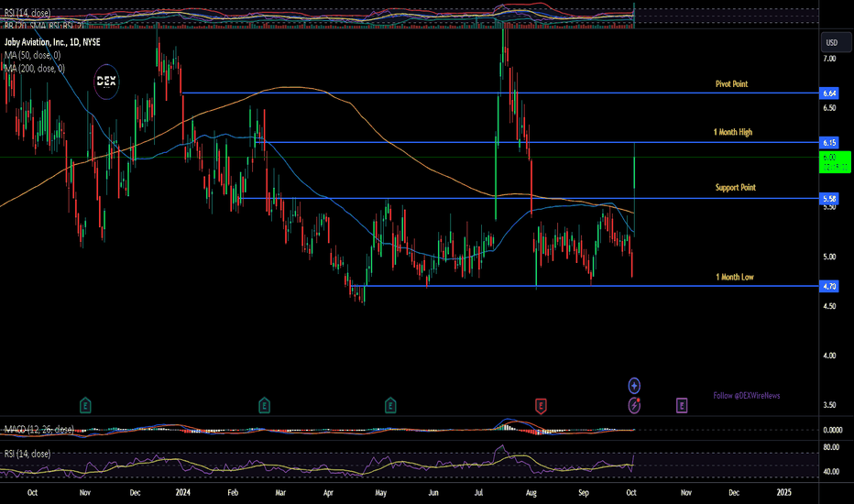Image resolution: width=854 pixels, height=504 pixels.
Task: Select the MACD (12, 26, close) indicator legend
Action: click(38, 430)
